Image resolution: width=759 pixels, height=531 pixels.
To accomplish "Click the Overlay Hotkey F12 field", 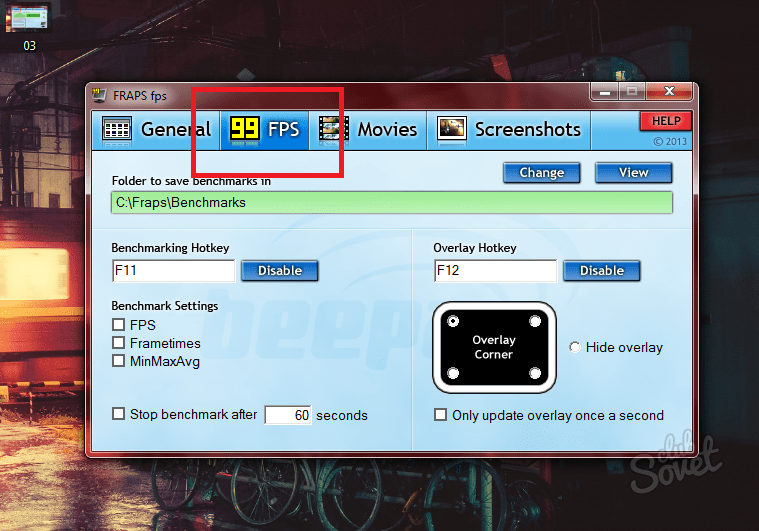I will coord(496,271).
